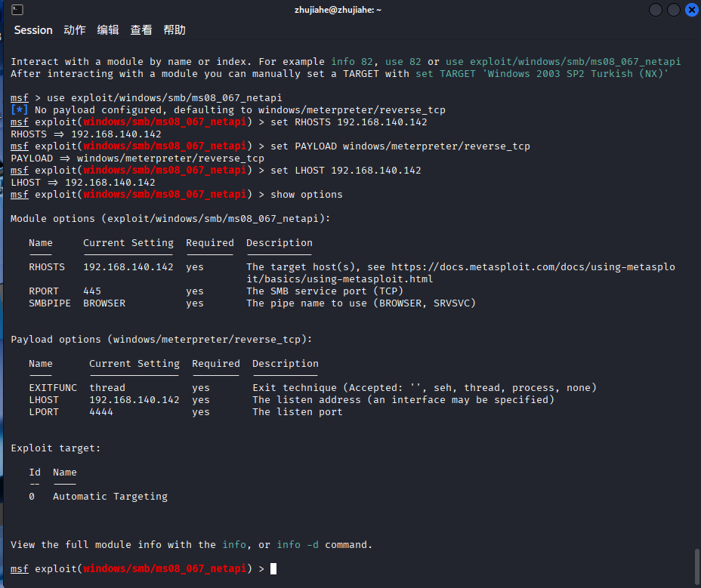The width and height of the screenshot is (701, 588).
Task: Click the RPORT value 445
Action: click(92, 291)
